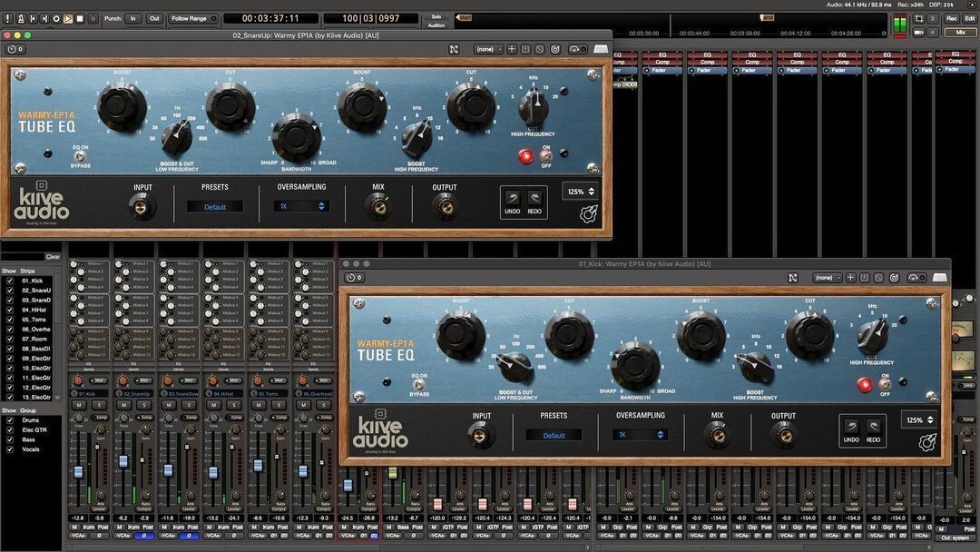Save preset icon in SnareUp plugin window
The width and height of the screenshot is (980, 552).
[x=525, y=49]
